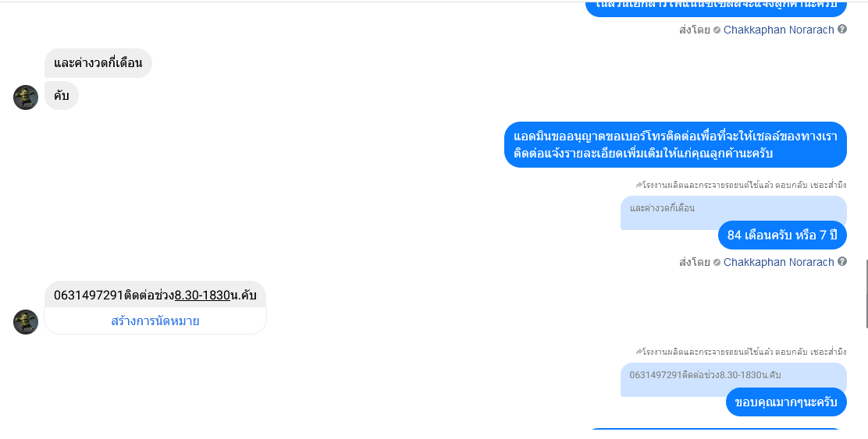
Task: Click help icon beside top Chakkaphan Norarach name
Action: pos(842,30)
